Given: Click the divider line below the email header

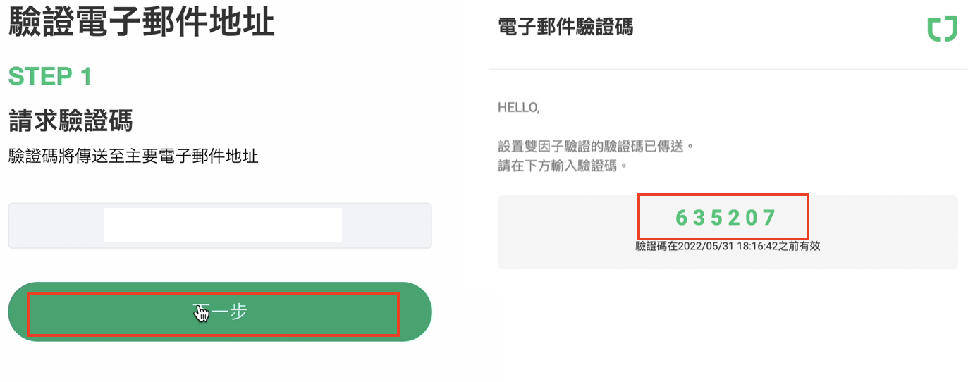Looking at the screenshot, I should pyautogui.click(x=727, y=68).
